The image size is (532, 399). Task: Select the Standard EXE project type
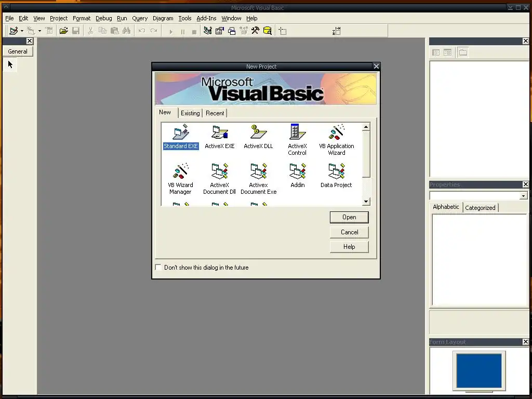[180, 137]
